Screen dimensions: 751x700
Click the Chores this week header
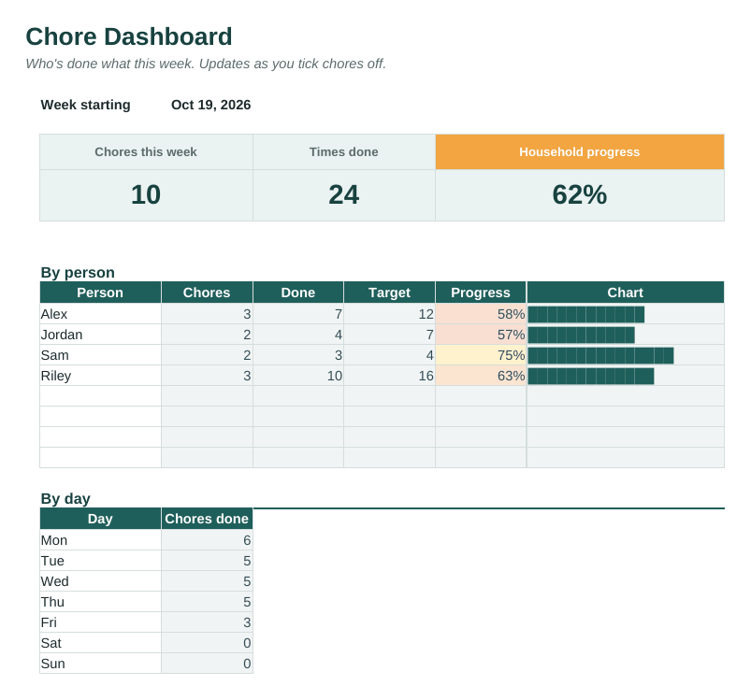pos(146,151)
